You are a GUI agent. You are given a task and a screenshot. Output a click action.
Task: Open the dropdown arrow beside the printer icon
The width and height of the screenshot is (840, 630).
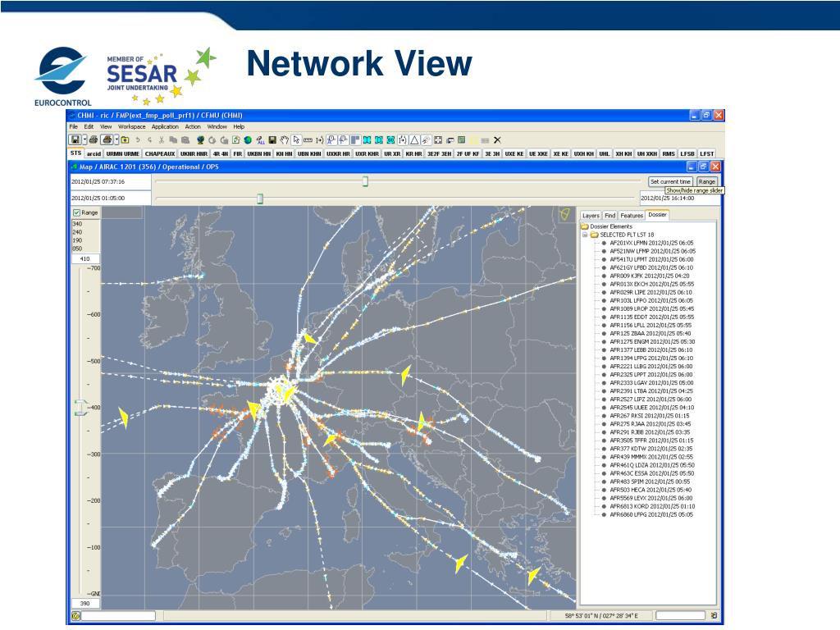pos(116,139)
